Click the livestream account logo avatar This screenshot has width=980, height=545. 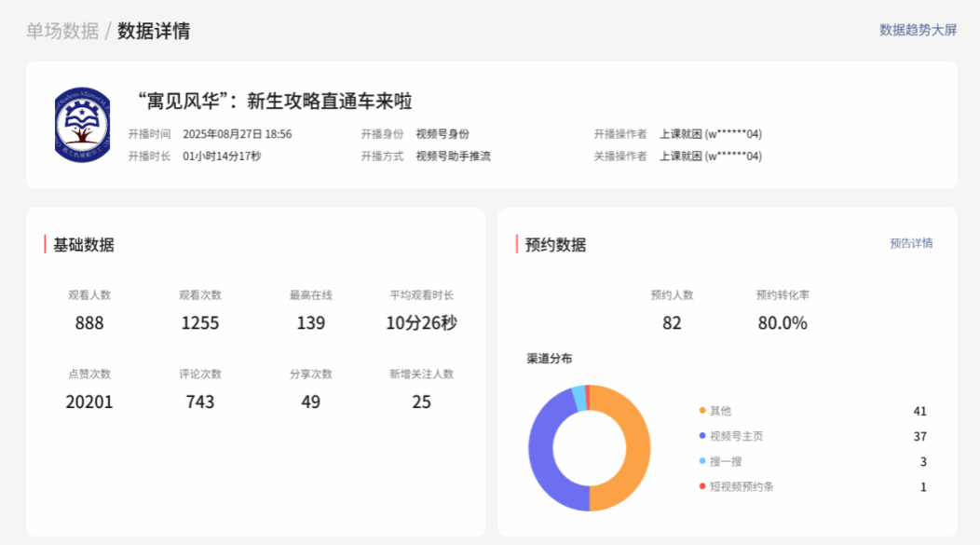(82, 126)
